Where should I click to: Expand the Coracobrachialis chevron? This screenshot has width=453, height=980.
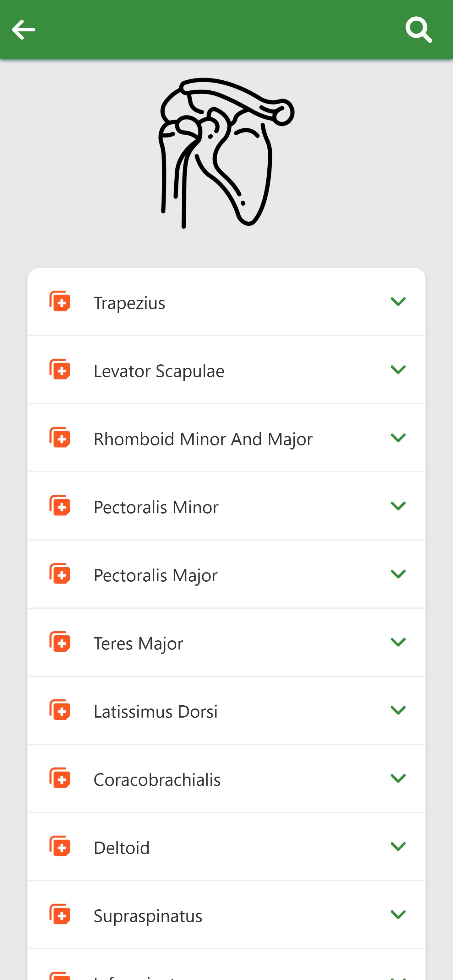point(398,778)
